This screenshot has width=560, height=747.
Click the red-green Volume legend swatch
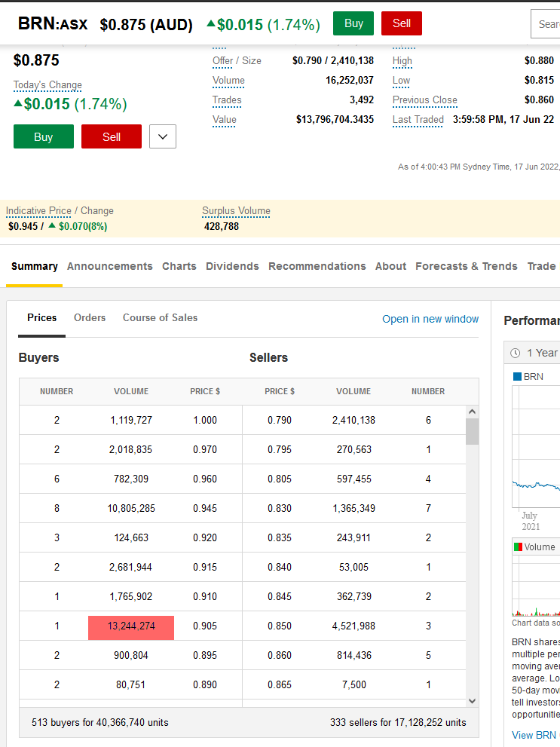tap(518, 547)
